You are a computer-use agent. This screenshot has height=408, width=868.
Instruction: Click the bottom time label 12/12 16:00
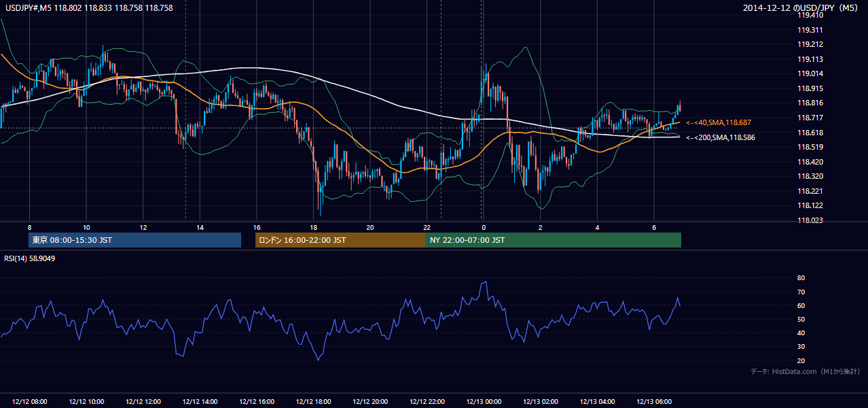(x=256, y=402)
